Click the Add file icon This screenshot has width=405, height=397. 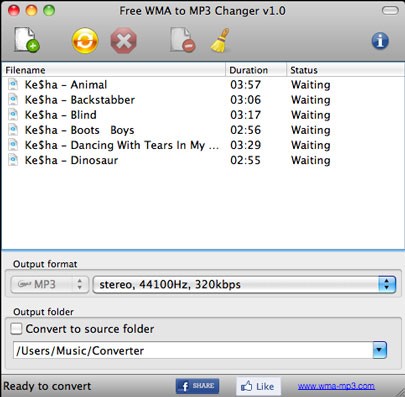tap(27, 40)
